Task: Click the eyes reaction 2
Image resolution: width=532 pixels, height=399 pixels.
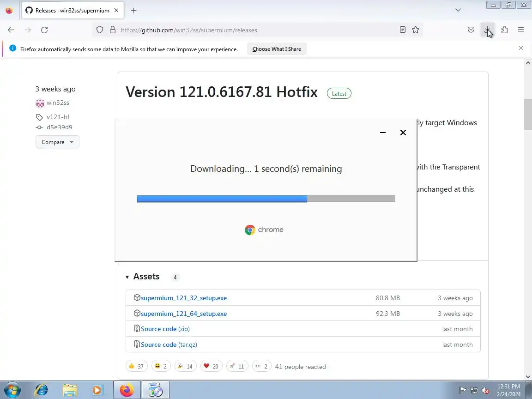Action: point(261,366)
